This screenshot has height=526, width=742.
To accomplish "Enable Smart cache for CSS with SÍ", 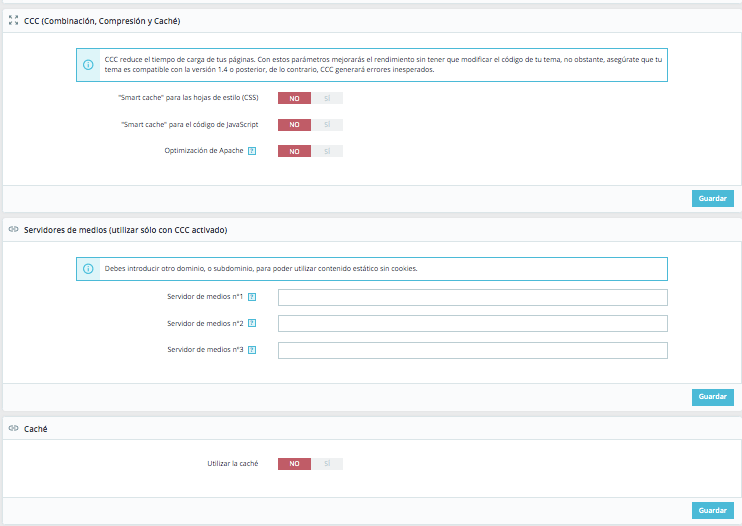I will point(327,98).
